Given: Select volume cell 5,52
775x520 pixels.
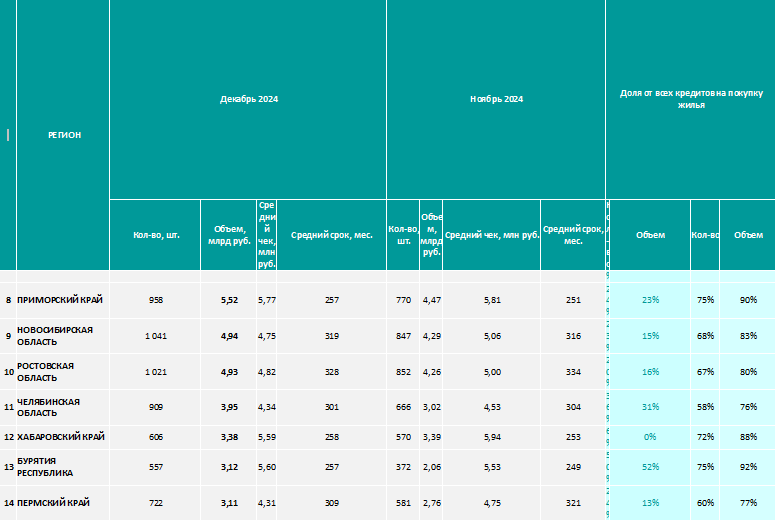Looking at the screenshot, I should pos(229,300).
